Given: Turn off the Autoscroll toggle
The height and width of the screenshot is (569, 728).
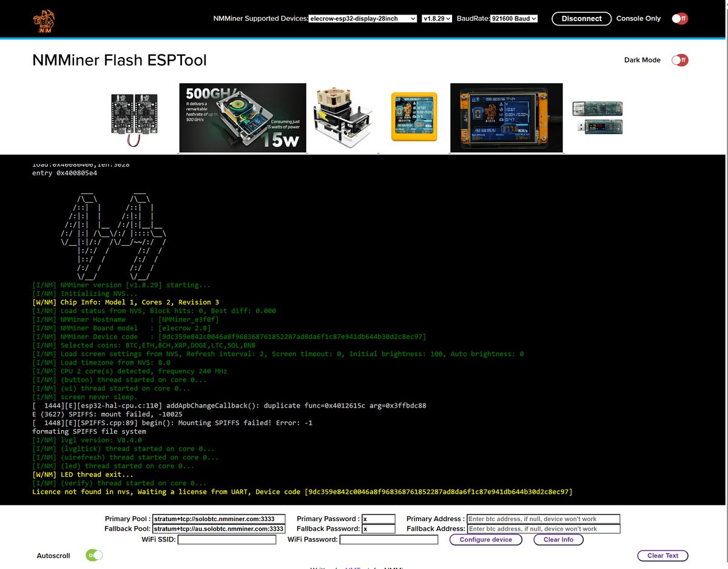Looking at the screenshot, I should click(94, 555).
